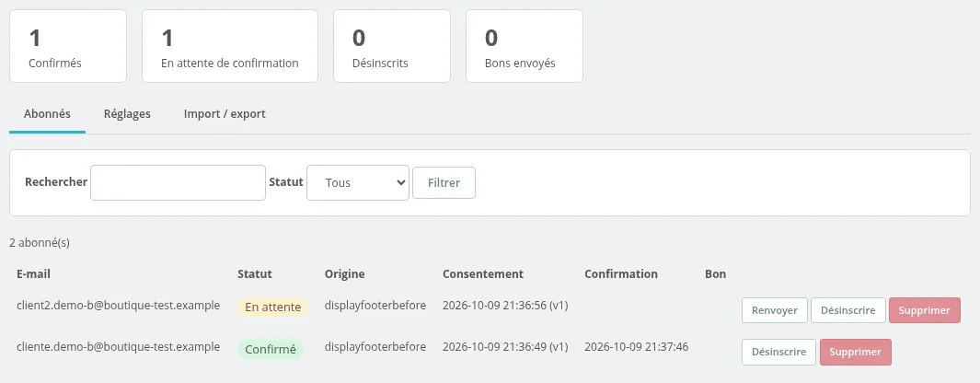Click the email cliente.demo-b@boutique-test.example

(118, 347)
